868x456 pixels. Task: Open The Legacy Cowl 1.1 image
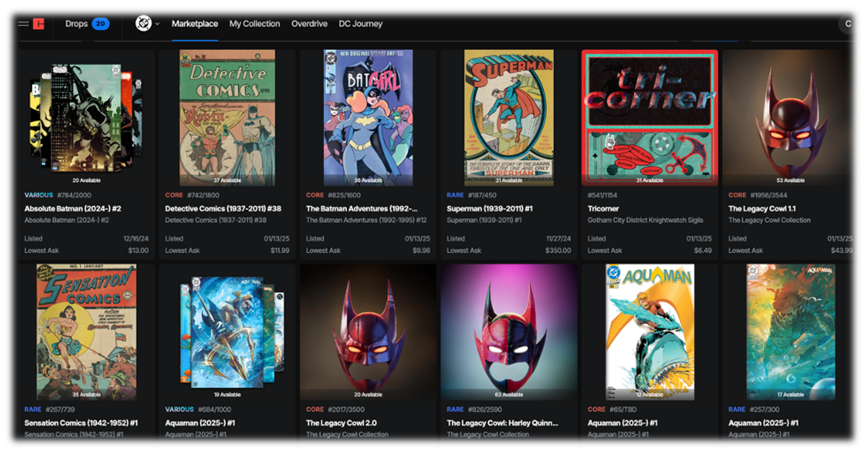click(787, 117)
